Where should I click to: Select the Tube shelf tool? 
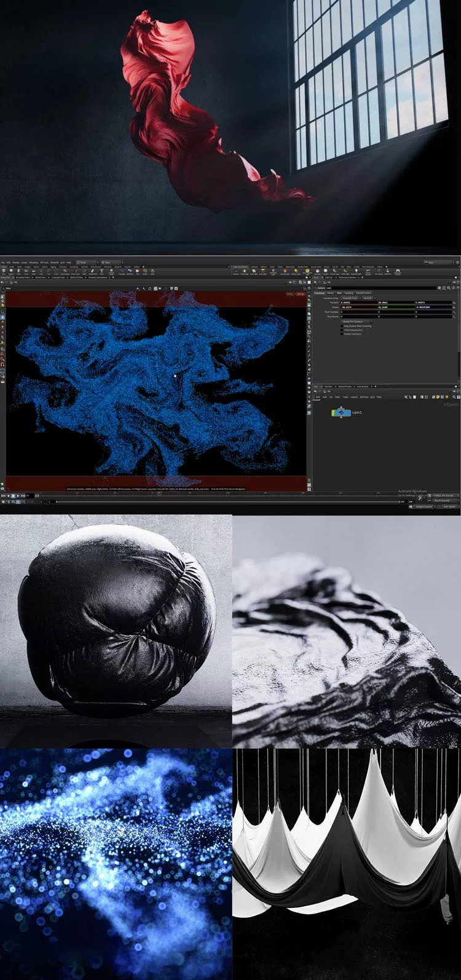(x=18, y=271)
